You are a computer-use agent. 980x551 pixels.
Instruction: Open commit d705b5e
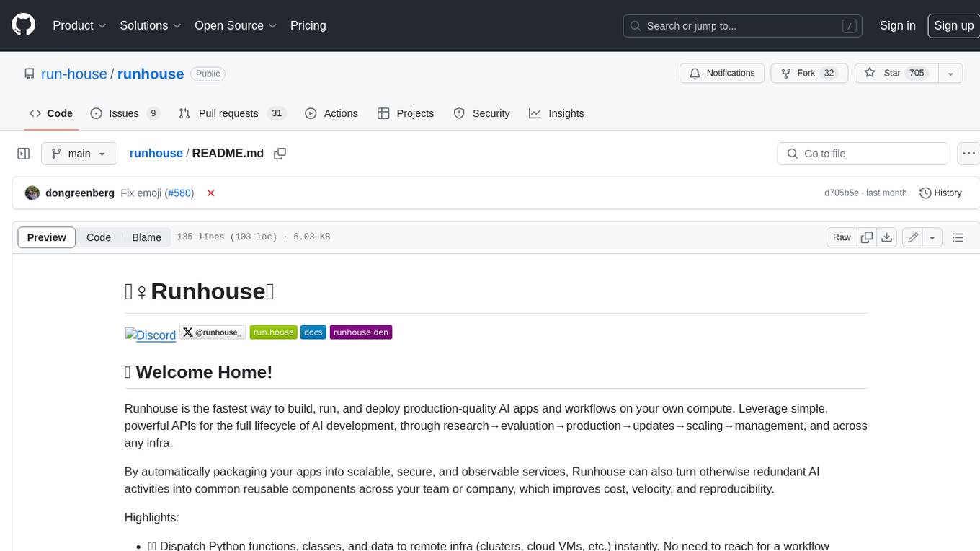(842, 193)
